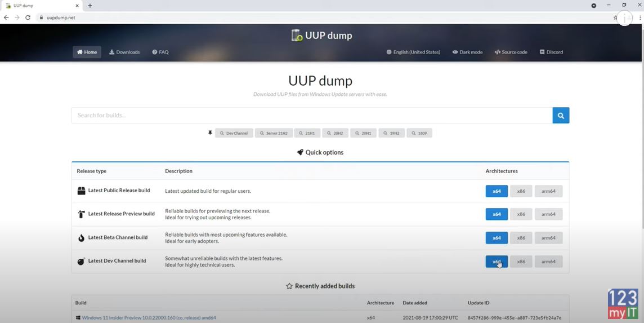This screenshot has width=644, height=323.
Task: Open the Source code link
Action: (x=511, y=52)
